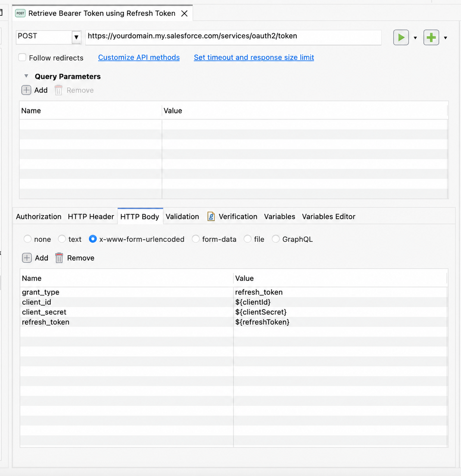Collapse the Query Parameters section
461x476 pixels.
pyautogui.click(x=26, y=76)
